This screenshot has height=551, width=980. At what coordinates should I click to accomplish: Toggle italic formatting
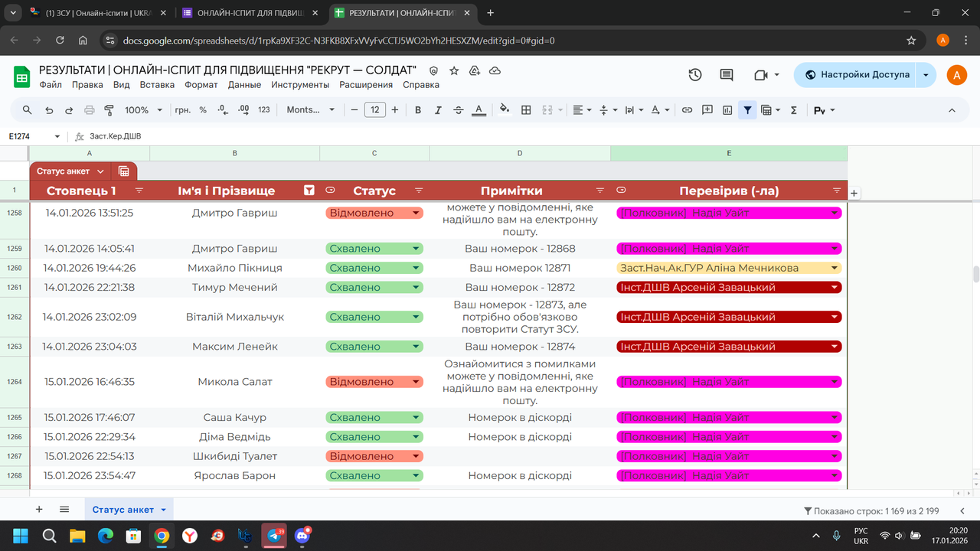point(438,110)
